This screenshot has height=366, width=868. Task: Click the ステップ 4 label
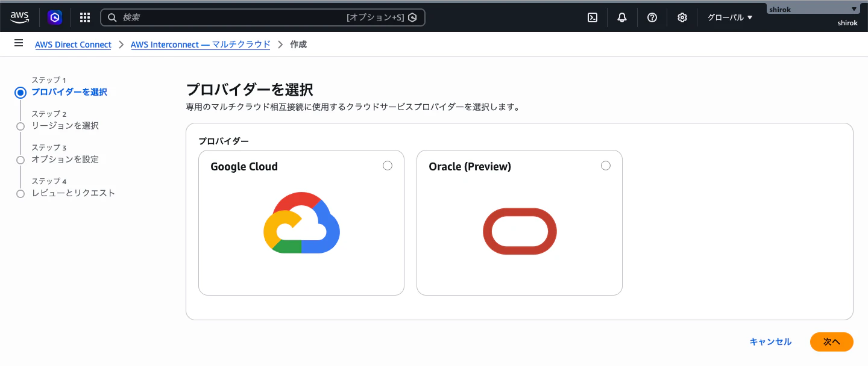click(49, 181)
